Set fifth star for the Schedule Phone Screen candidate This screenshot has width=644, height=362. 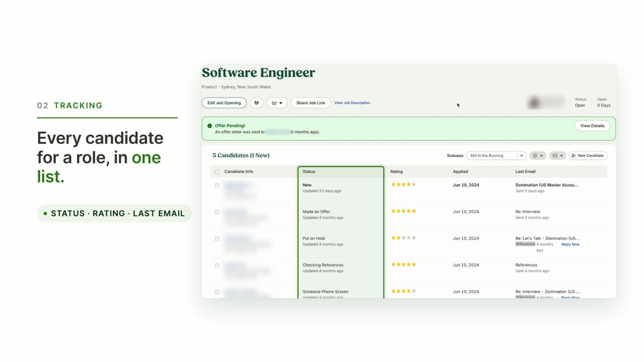coord(414,291)
